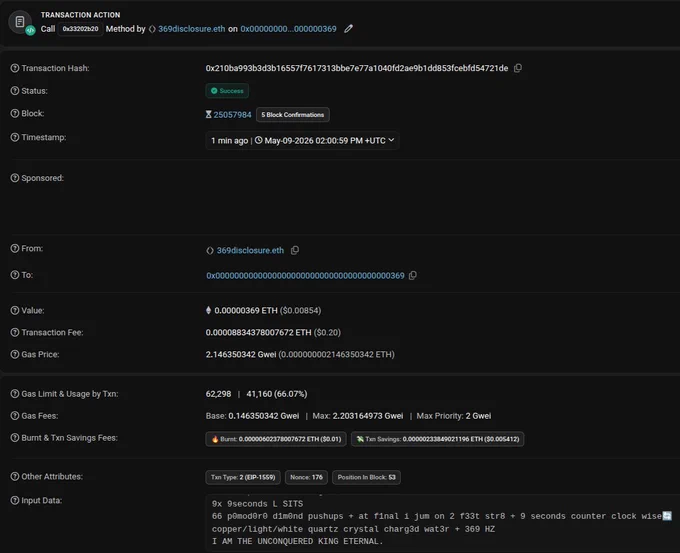680x553 pixels.
Task: Click the help icon beside Gas Fees
Action: (15, 416)
